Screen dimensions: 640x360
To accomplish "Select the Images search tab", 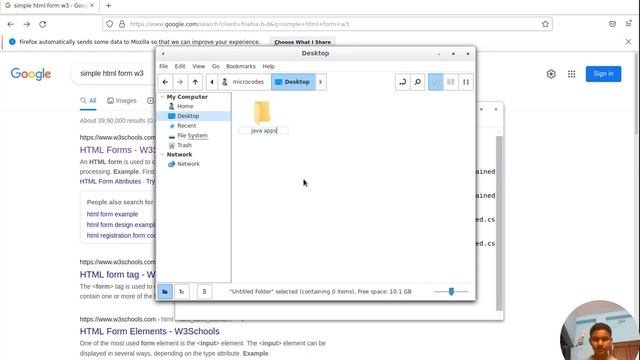I will pyautogui.click(x=122, y=101).
